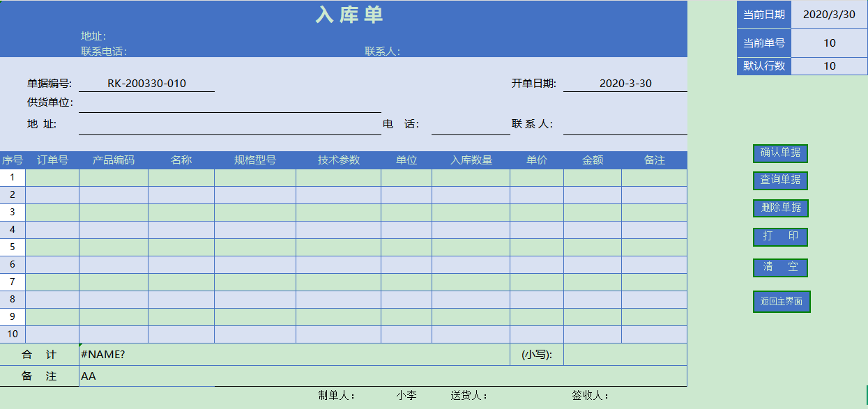Select the 名称 column header

point(181,160)
